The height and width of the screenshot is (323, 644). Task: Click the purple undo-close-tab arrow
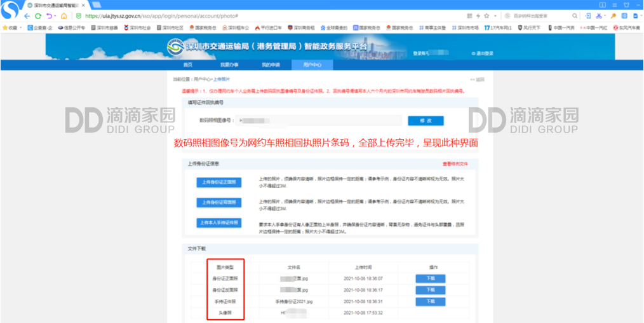pos(50,16)
